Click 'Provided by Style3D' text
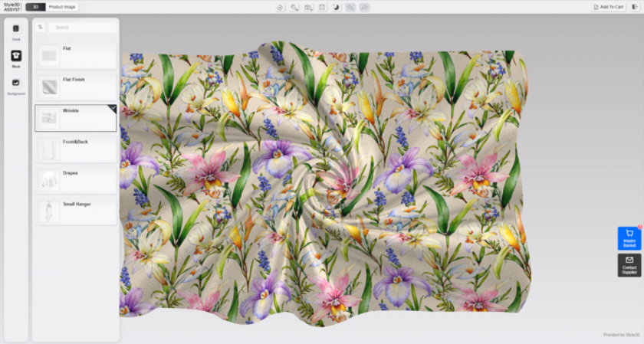The width and height of the screenshot is (644, 344). tap(622, 335)
